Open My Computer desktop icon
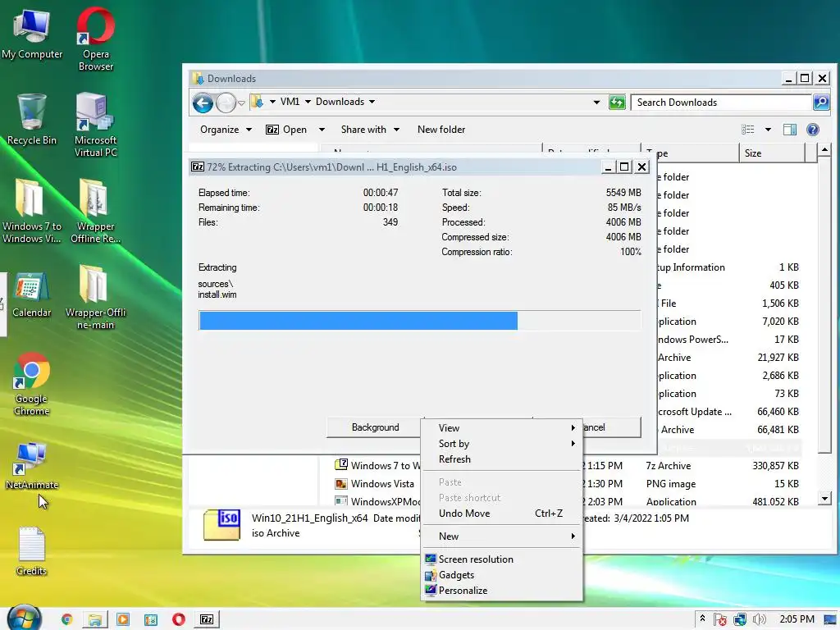This screenshot has width=840, height=630. coord(32,34)
